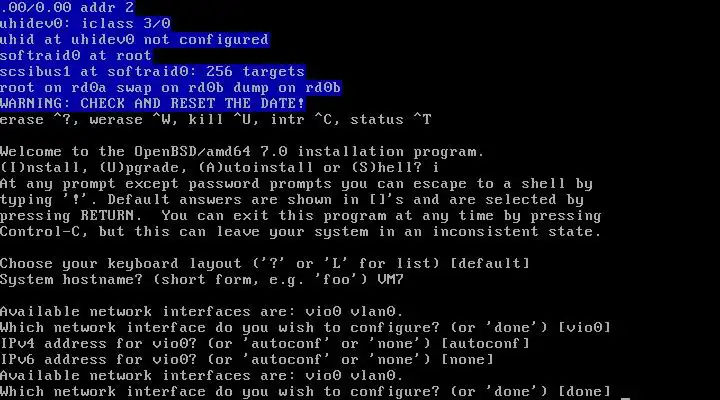Click the 'uhidev0: iclass 3/0' line
Viewport: 720px width, 400px height.
(85, 23)
